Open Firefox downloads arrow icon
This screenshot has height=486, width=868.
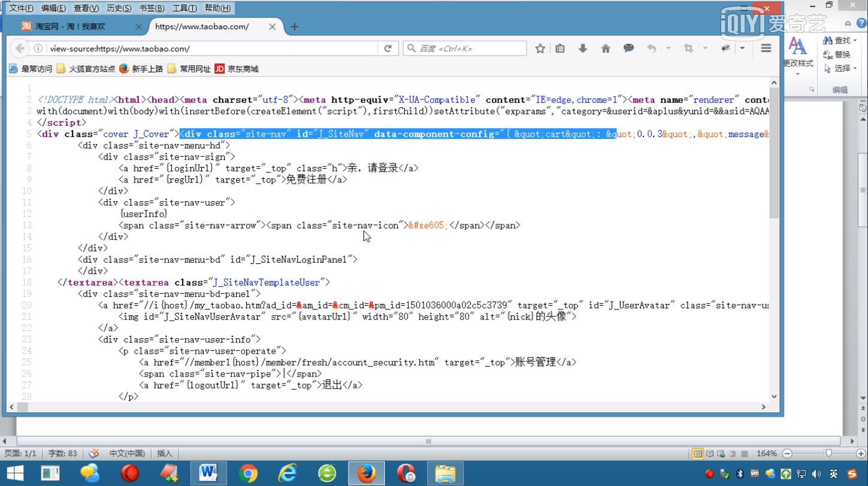582,48
